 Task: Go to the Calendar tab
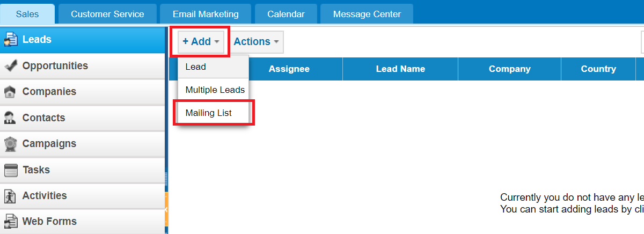(286, 14)
